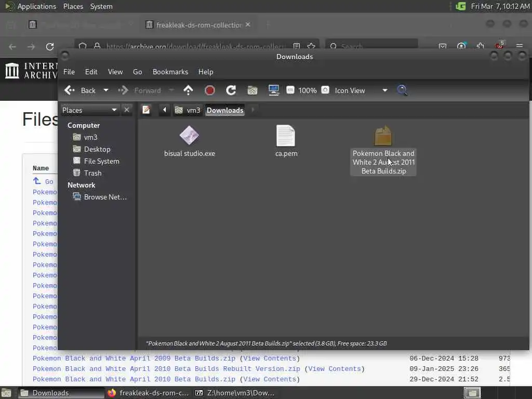This screenshot has height=399, width=532.
Task: Click the Go to parent directory link
Action: [x=43, y=181]
